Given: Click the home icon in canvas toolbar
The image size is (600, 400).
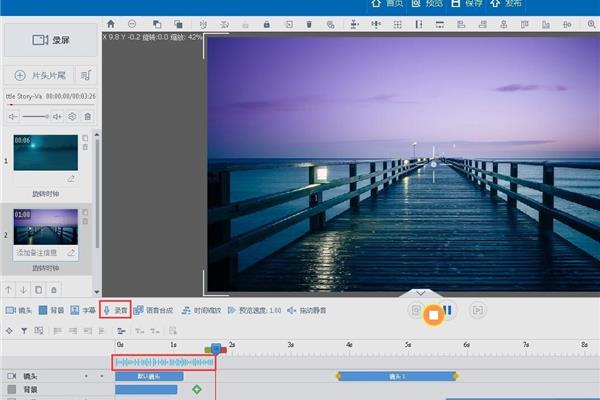Looking at the screenshot, I should (111, 24).
